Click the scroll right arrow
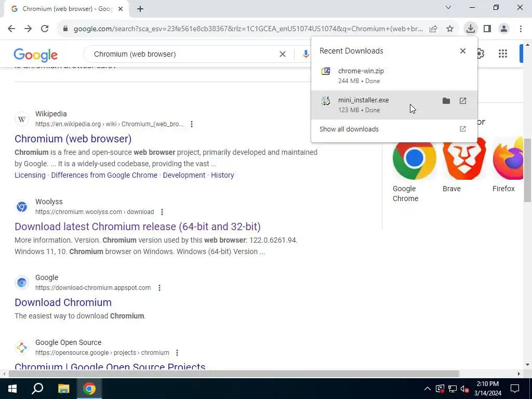Screen dimensions: 532x399 click(519, 374)
